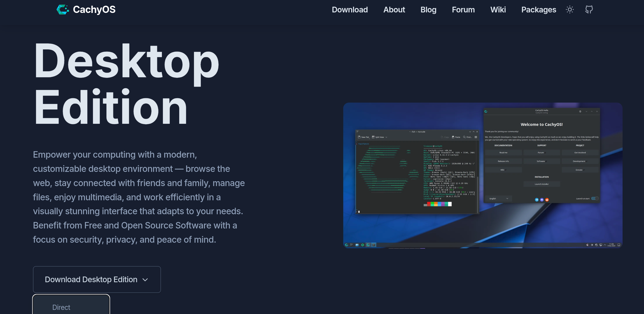Expand the Split View chevron in Konsole
The height and width of the screenshot is (314, 644).
pos(386,137)
